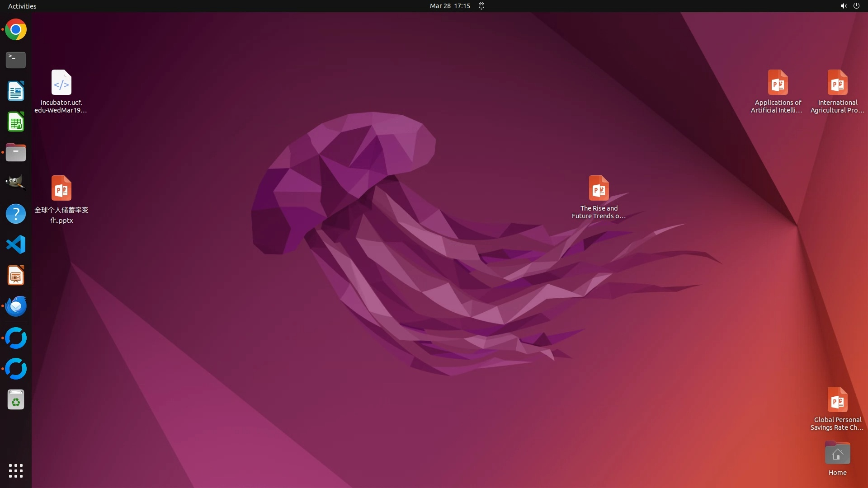
Task: Click the Activities button
Action: (x=22, y=6)
